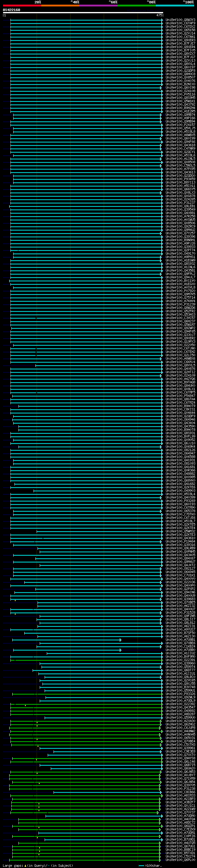This screenshot has height=868, width=197.
Task: Select hit label UniRef100_C9E3E8
Action: click(x=180, y=751)
